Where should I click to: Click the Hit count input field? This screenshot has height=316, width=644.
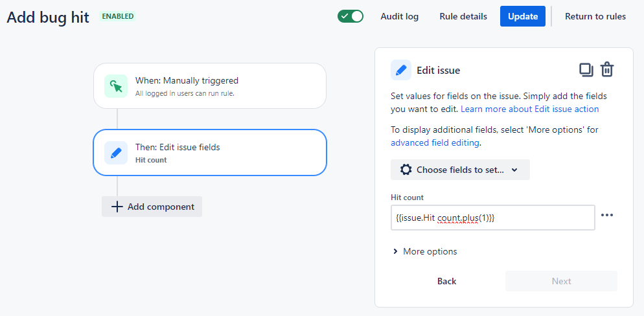point(492,218)
